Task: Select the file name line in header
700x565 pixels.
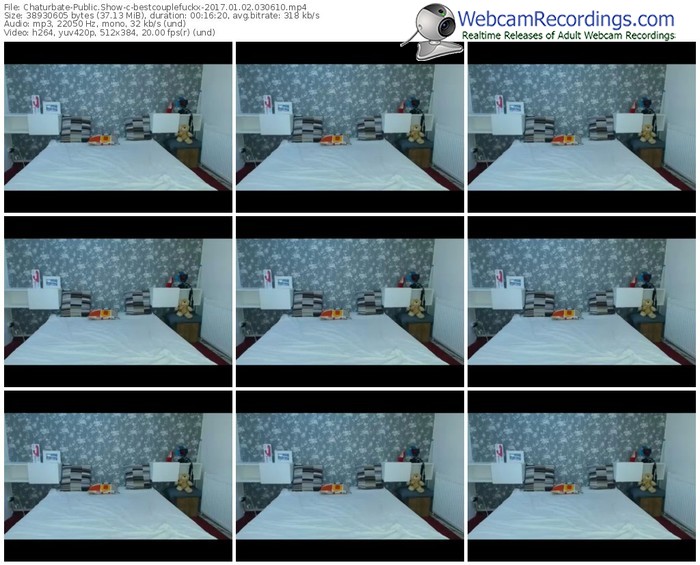Action: point(155,6)
